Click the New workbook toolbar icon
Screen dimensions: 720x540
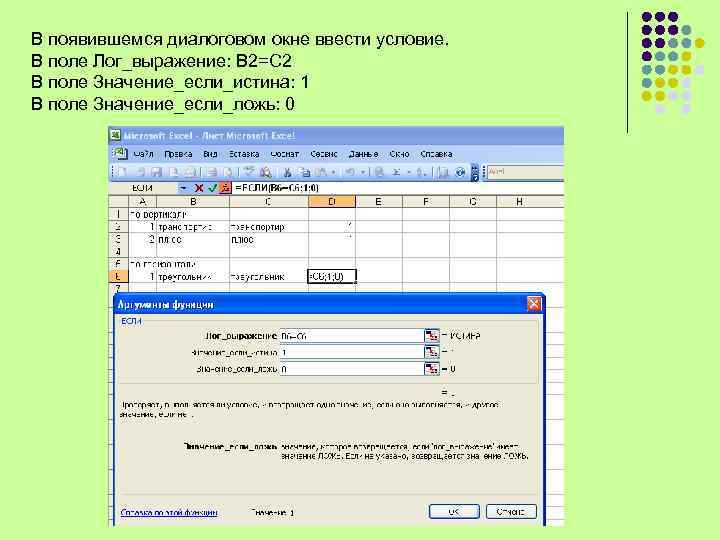click(123, 172)
